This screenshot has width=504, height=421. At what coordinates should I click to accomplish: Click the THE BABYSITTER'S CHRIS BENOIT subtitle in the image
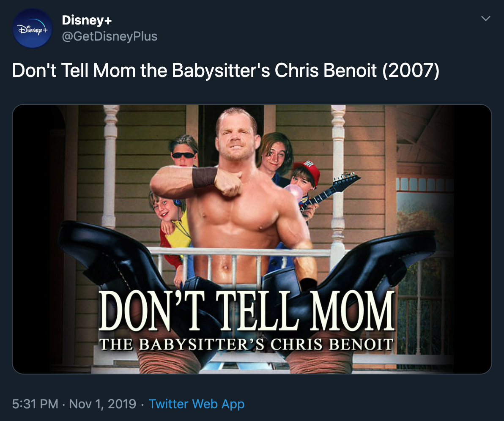tap(247, 344)
